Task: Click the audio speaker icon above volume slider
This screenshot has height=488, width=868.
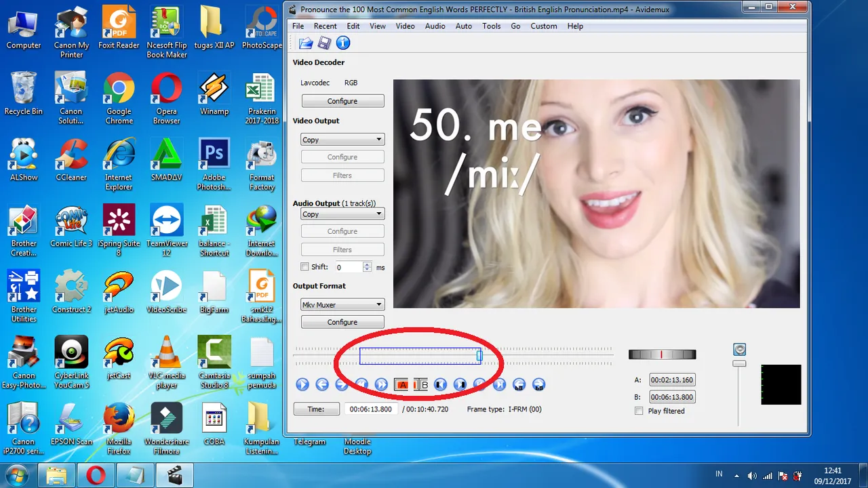Action: [x=739, y=349]
